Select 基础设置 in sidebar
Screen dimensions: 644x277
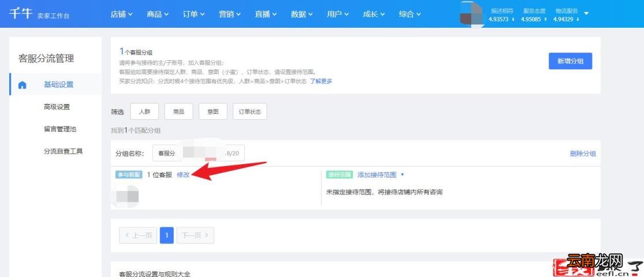click(59, 84)
